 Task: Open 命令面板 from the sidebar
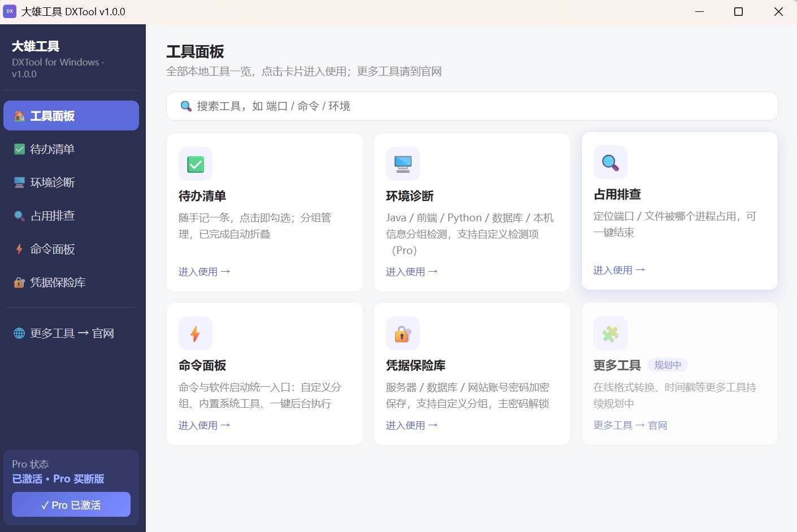click(x=71, y=249)
